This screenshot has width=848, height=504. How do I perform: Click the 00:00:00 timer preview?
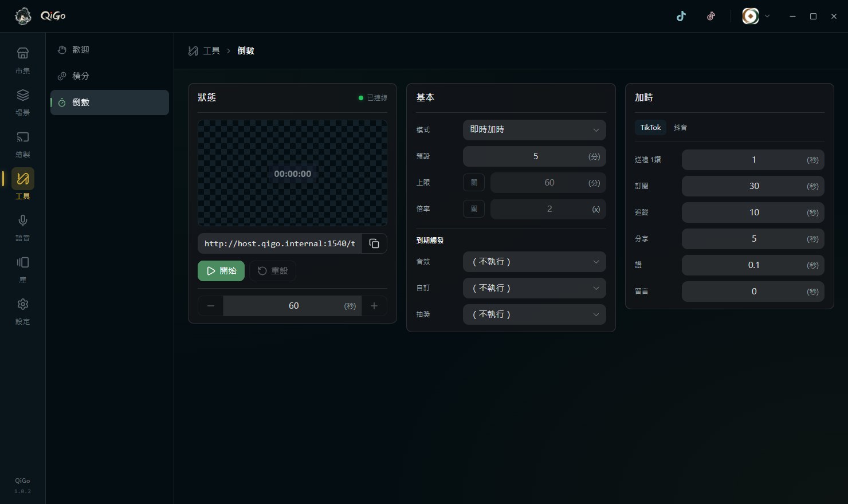(x=293, y=174)
